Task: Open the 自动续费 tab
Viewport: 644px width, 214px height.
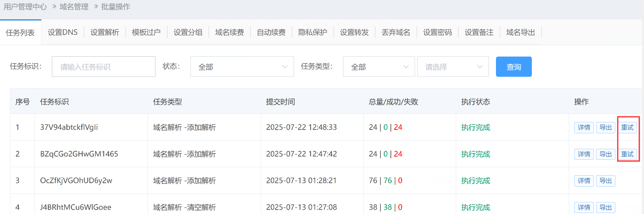Action: click(x=271, y=32)
